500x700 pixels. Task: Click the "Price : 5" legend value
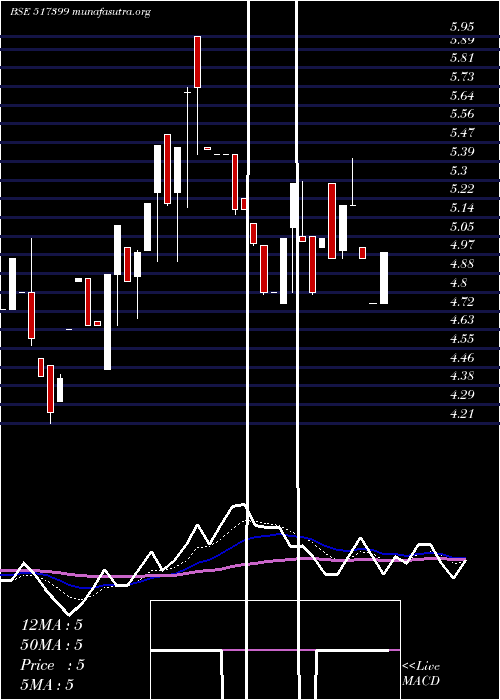click(52, 665)
